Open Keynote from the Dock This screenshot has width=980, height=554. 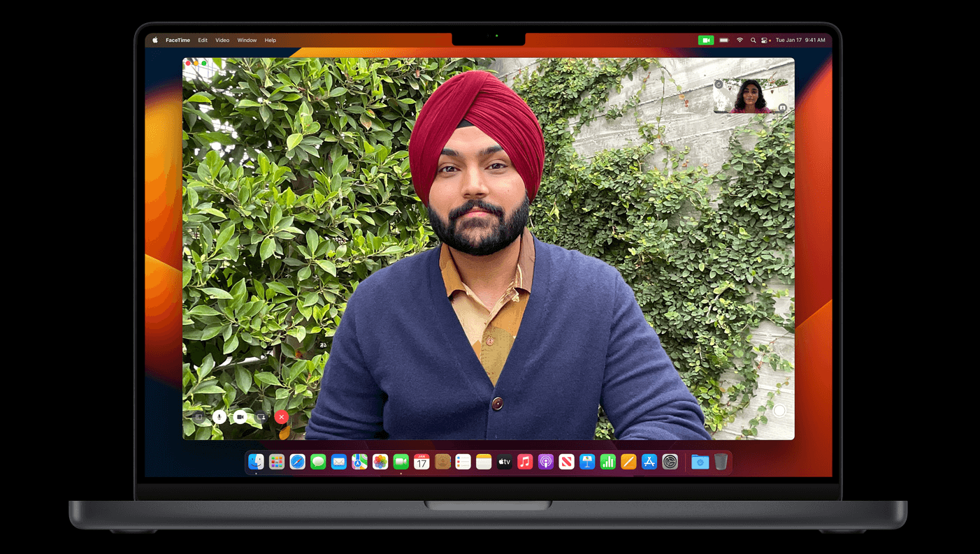click(587, 462)
